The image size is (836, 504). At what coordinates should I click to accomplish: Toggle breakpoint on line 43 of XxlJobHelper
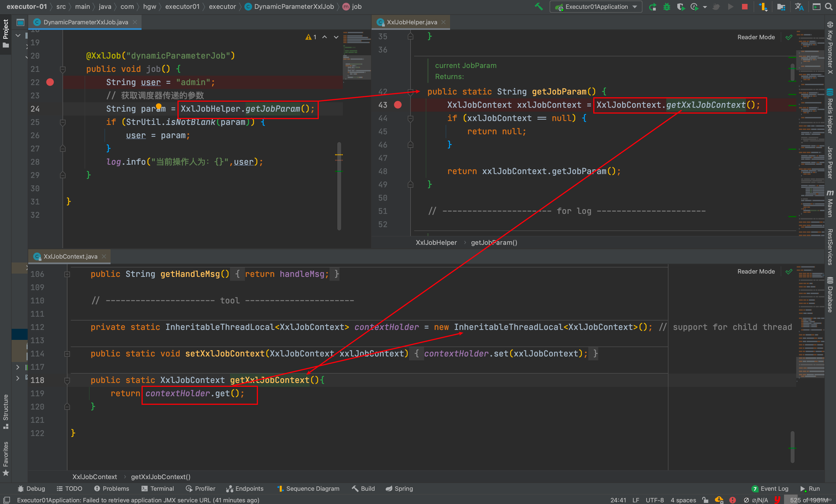[x=398, y=105]
